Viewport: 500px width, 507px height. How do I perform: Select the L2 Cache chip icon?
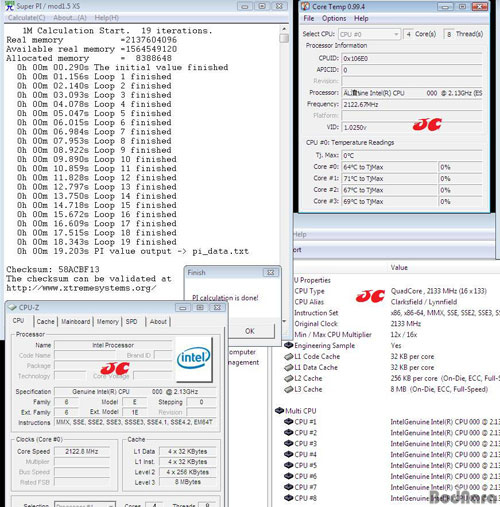point(288,378)
